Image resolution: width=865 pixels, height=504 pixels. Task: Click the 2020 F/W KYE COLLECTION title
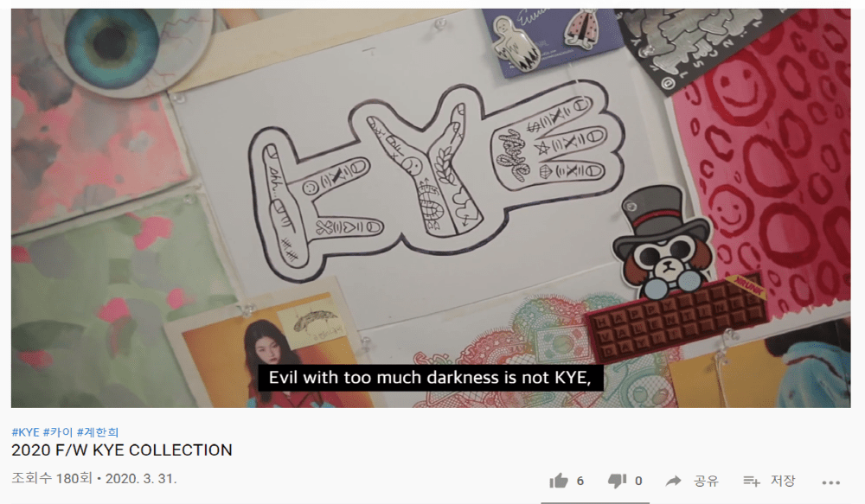pyautogui.click(x=122, y=450)
